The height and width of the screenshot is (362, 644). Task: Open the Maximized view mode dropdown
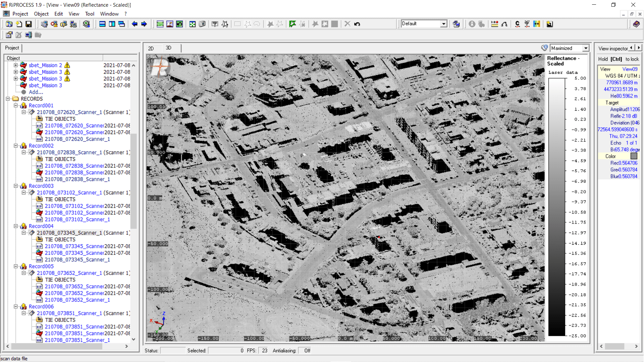[x=586, y=48]
